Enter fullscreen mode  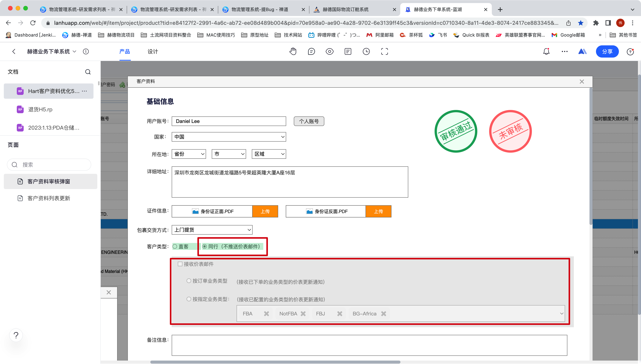coord(384,51)
